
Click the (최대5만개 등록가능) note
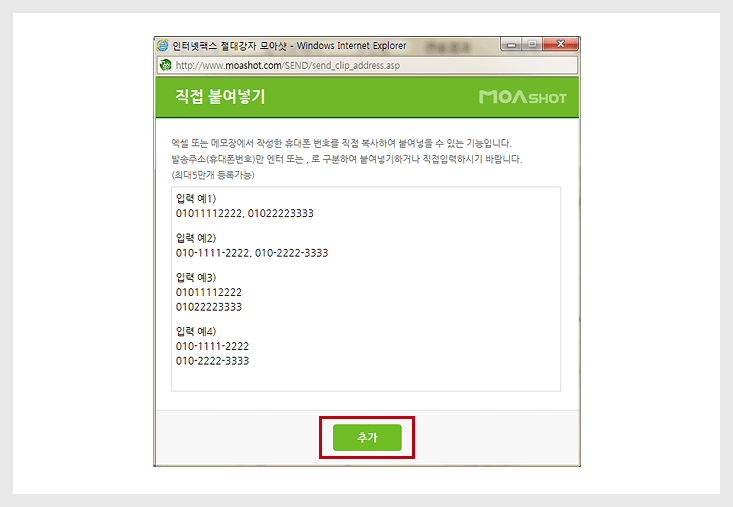click(213, 175)
